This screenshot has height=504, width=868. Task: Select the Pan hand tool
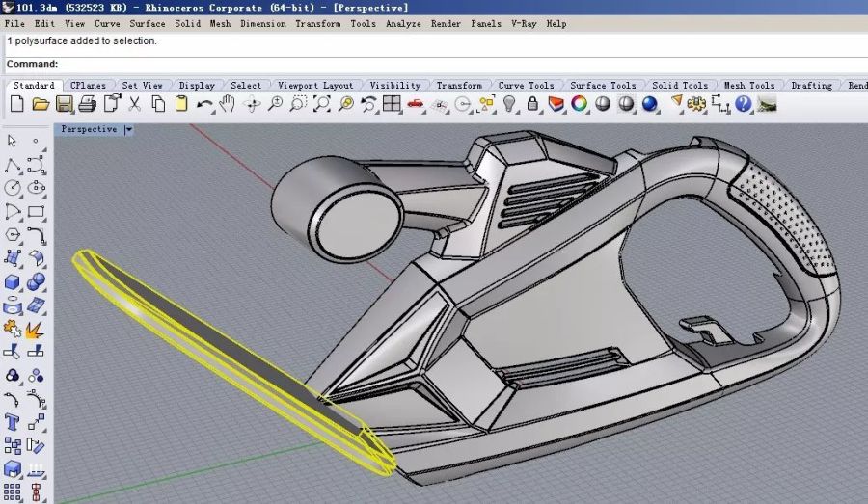click(228, 104)
